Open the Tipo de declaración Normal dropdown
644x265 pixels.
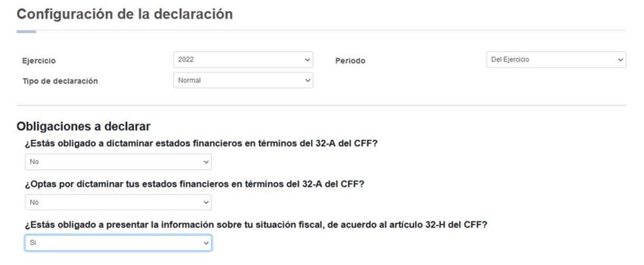242,80
